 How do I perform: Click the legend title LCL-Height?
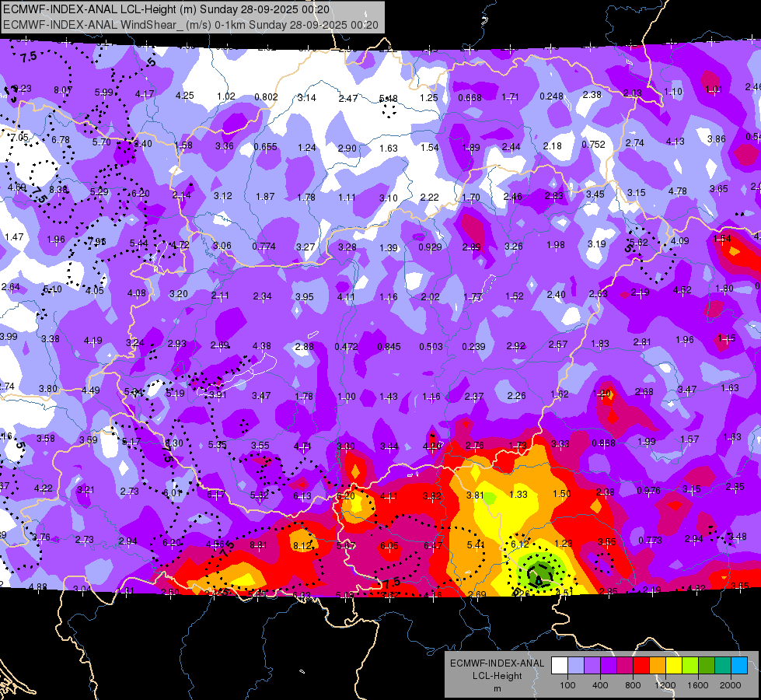pyautogui.click(x=497, y=676)
